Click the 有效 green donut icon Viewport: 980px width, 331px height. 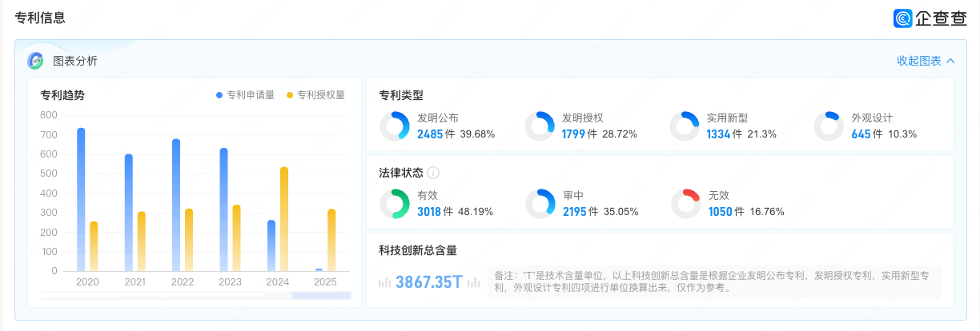click(x=395, y=204)
